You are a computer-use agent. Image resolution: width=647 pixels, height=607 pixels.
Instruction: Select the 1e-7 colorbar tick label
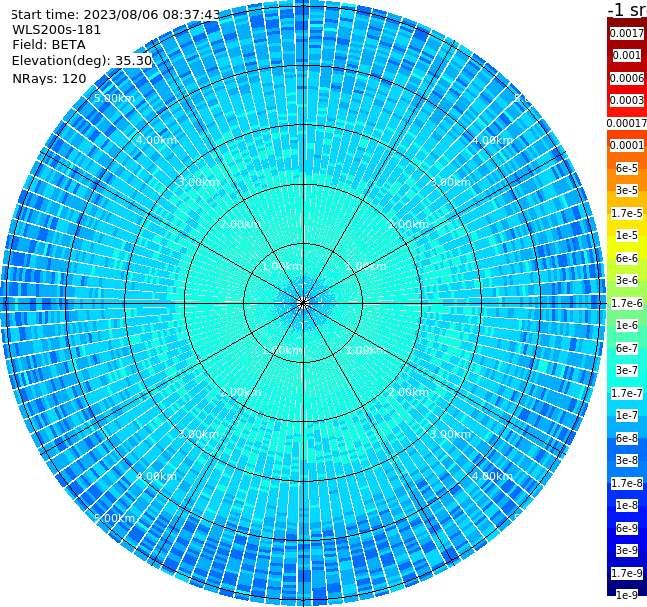(627, 415)
